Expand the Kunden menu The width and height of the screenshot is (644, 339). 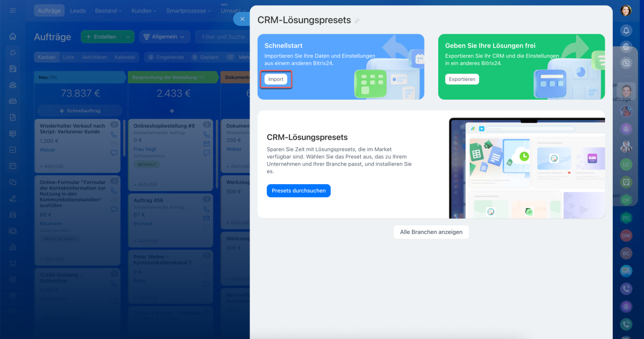[144, 11]
